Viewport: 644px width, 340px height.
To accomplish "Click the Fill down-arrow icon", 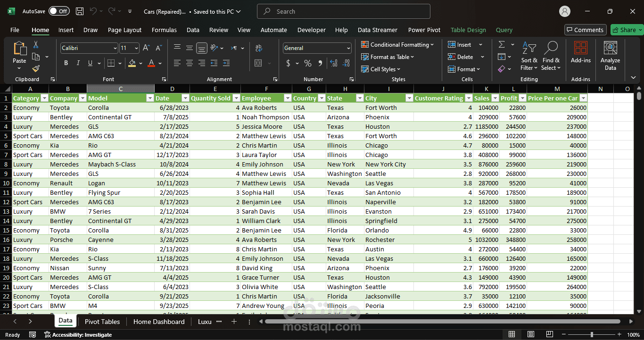I will 502,57.
